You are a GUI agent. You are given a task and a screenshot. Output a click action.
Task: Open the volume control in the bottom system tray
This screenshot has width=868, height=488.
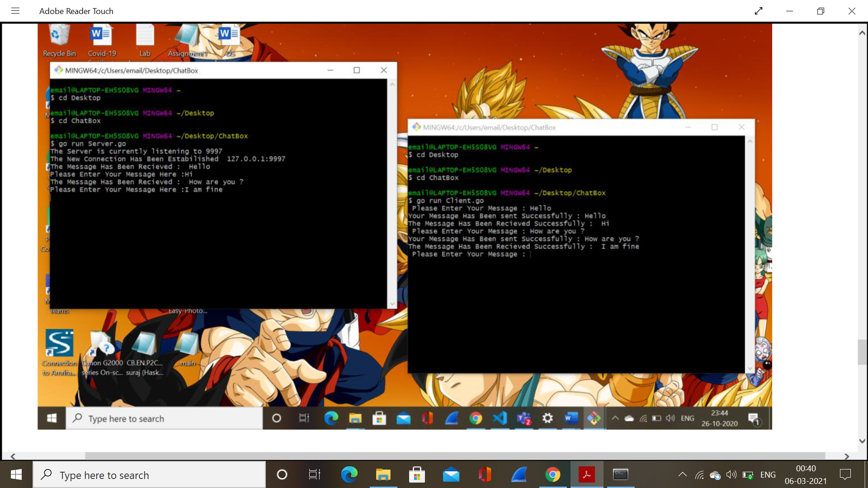click(731, 475)
